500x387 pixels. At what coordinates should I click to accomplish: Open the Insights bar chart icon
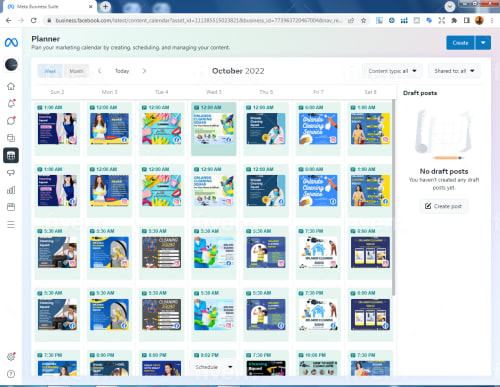[11, 190]
